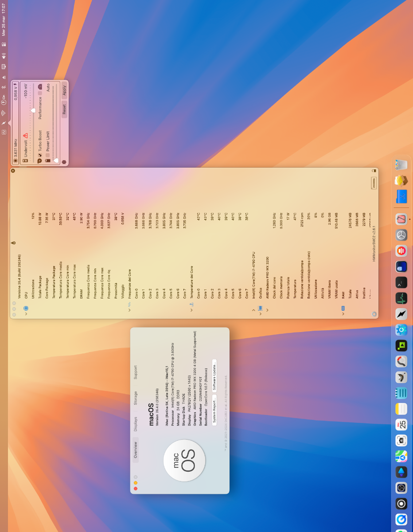Click the Apply button in undervolt popup

tap(64, 90)
